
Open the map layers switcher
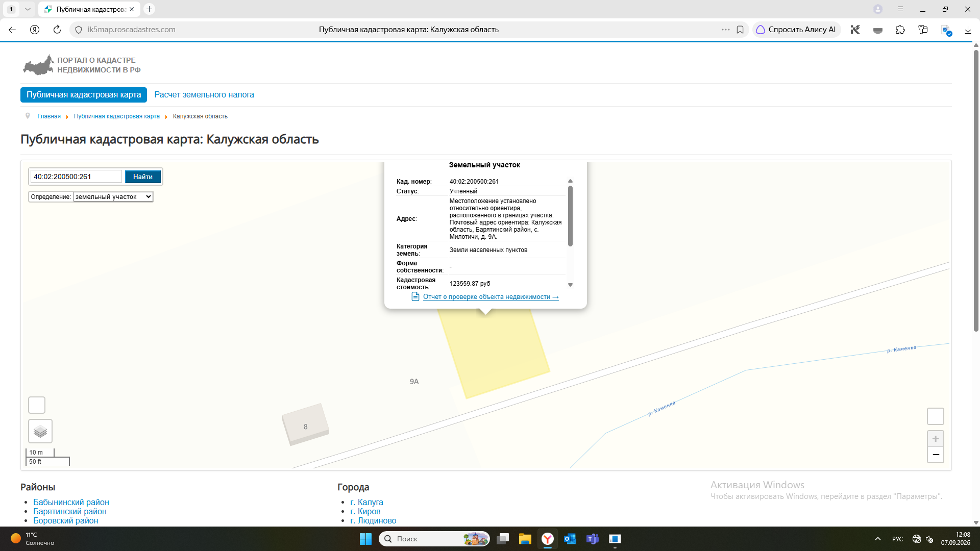[x=40, y=432]
